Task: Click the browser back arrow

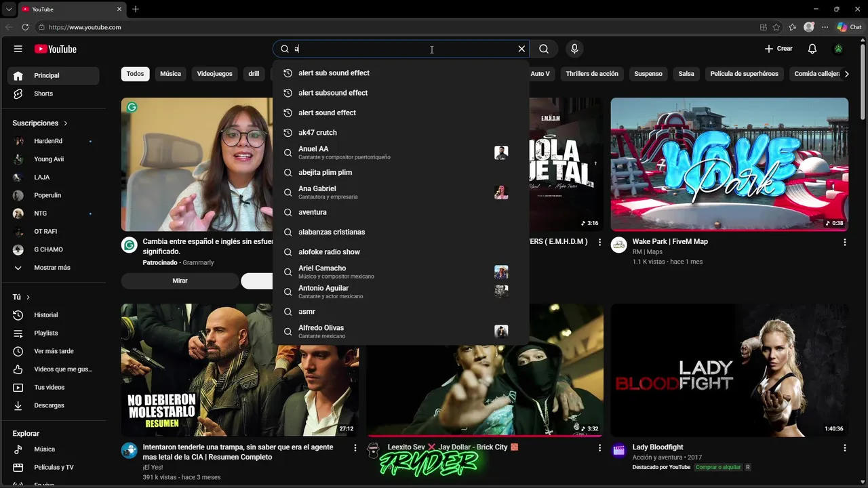Action: pyautogui.click(x=9, y=27)
